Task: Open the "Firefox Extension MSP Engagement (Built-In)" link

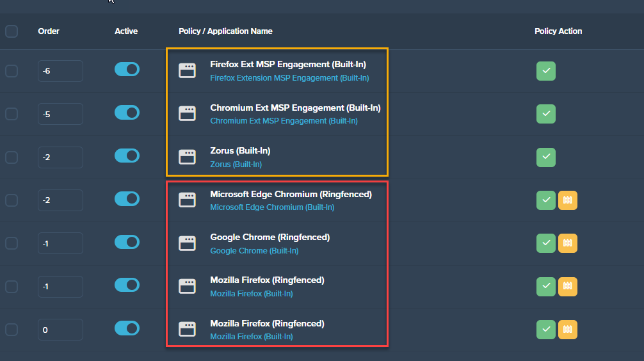Action: (x=289, y=78)
